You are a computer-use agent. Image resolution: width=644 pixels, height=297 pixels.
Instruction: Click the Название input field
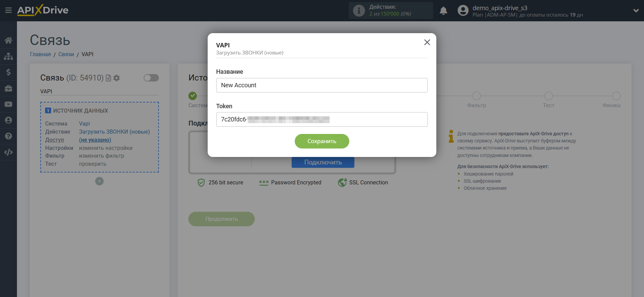(x=322, y=85)
